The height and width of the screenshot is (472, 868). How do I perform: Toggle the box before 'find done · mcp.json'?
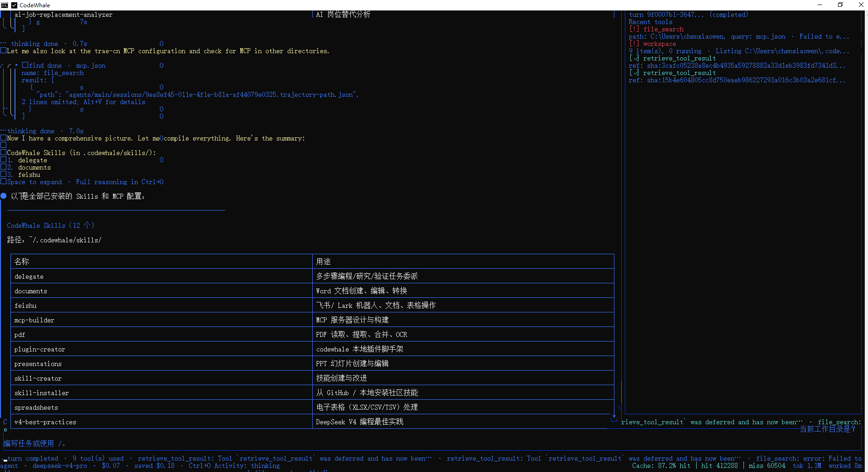pos(25,65)
